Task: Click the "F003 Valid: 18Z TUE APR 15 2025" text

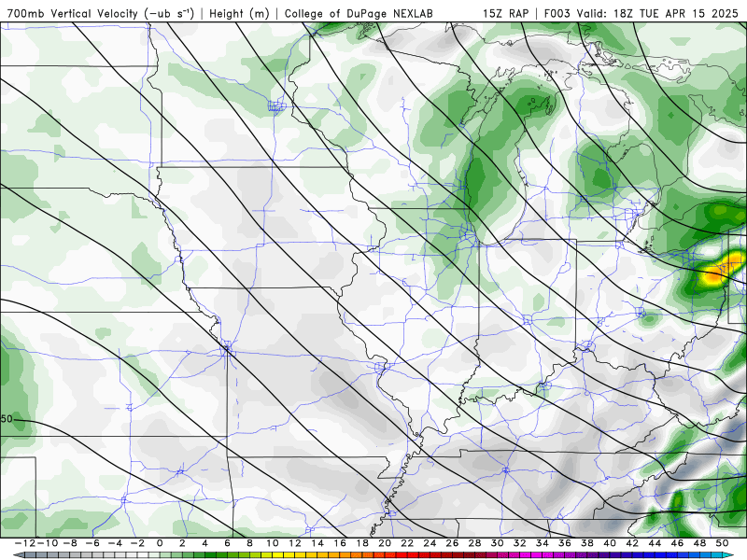Action: click(x=641, y=13)
